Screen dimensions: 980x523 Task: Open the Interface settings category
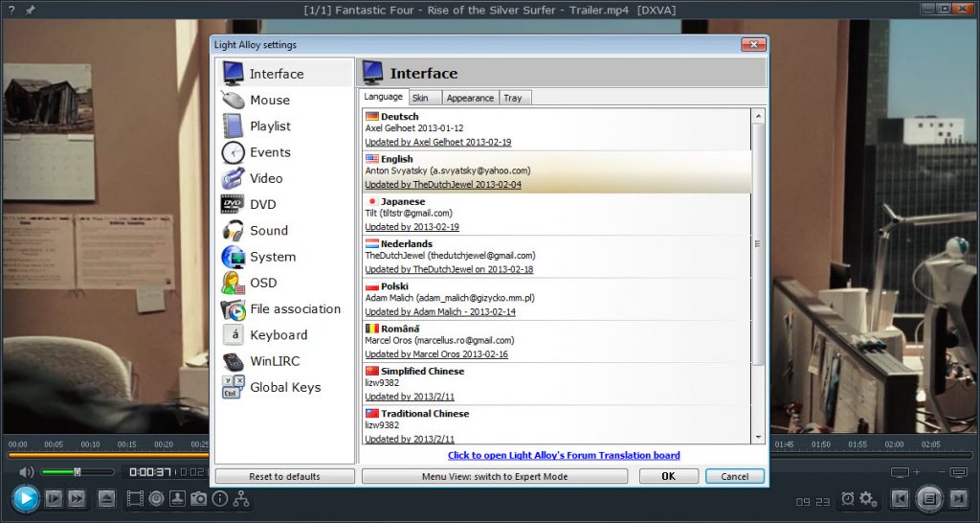click(284, 73)
